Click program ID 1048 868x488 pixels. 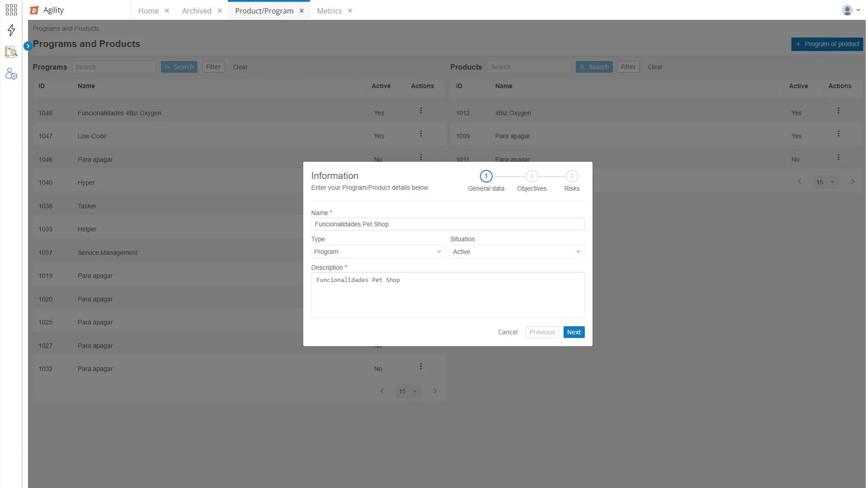(45, 113)
